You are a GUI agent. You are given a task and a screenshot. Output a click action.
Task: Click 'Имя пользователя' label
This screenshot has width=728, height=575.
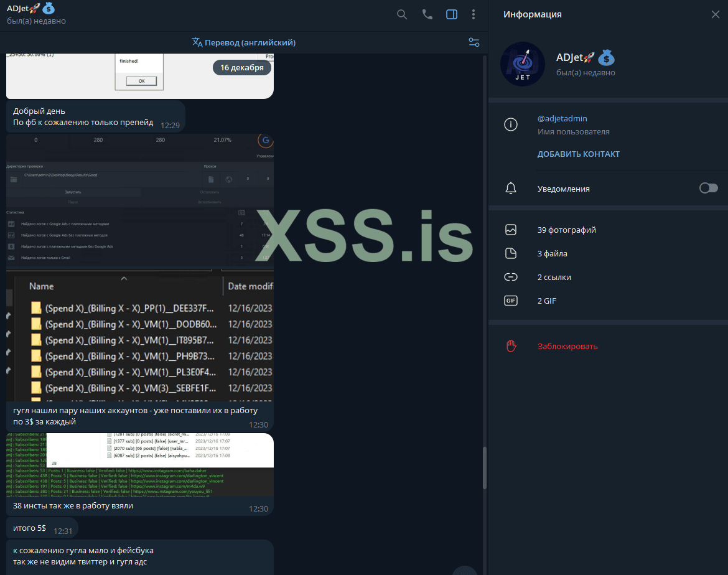[x=574, y=131]
